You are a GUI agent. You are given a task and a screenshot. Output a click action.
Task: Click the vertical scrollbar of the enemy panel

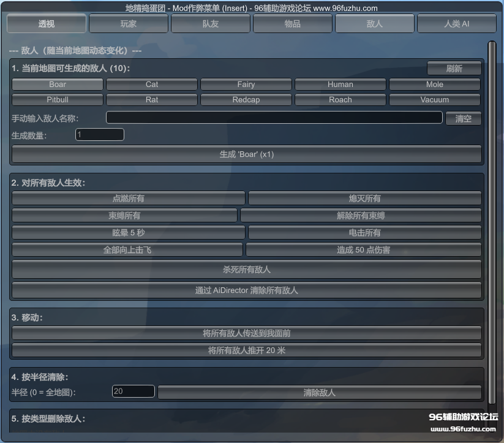[492, 222]
